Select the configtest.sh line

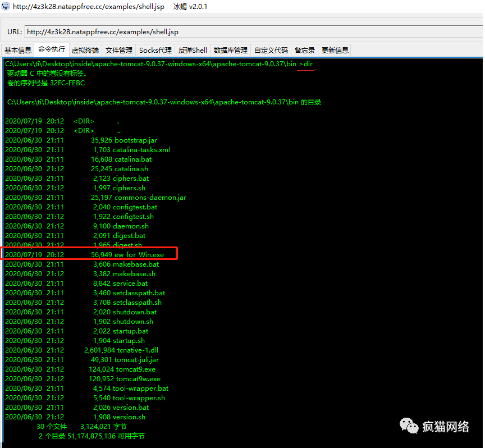click(79, 217)
